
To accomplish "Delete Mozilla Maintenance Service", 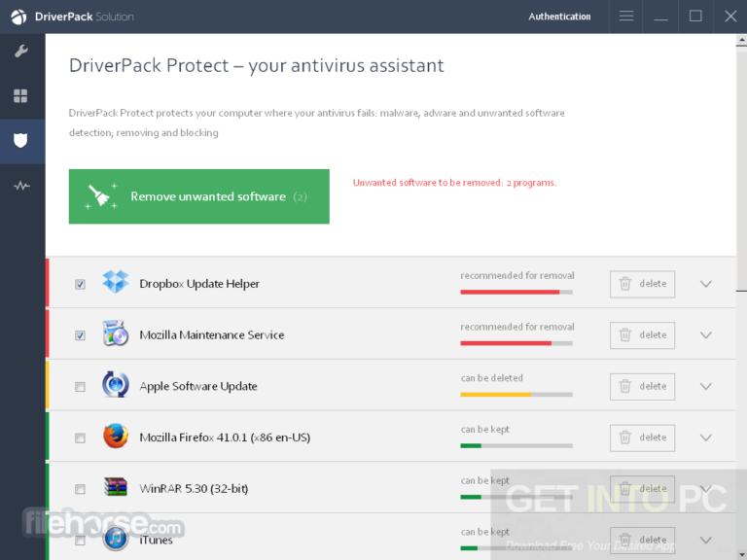I will pos(642,335).
